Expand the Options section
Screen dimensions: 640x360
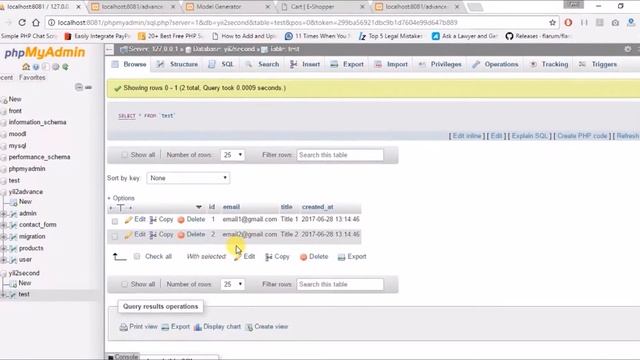(121, 198)
